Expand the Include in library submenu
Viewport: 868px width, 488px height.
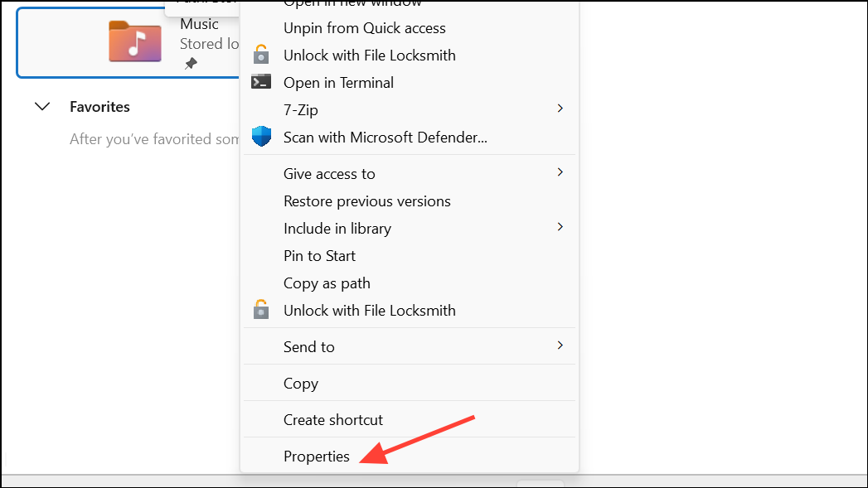pos(560,227)
